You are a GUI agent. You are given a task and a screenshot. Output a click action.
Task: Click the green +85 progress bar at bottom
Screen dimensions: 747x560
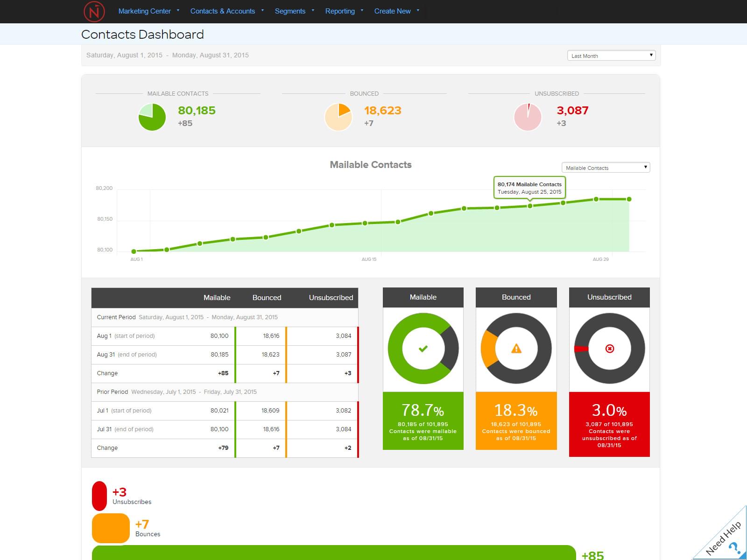334,554
